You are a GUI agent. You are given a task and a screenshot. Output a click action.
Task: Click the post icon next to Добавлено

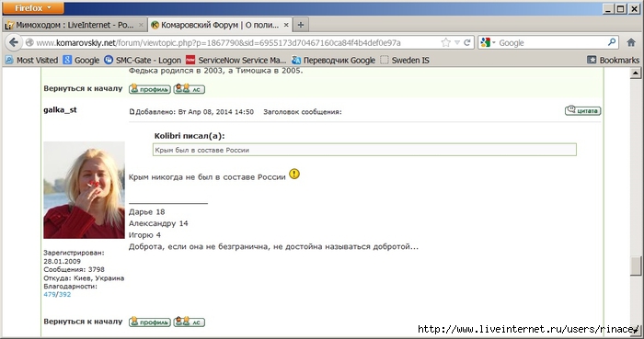(132, 111)
